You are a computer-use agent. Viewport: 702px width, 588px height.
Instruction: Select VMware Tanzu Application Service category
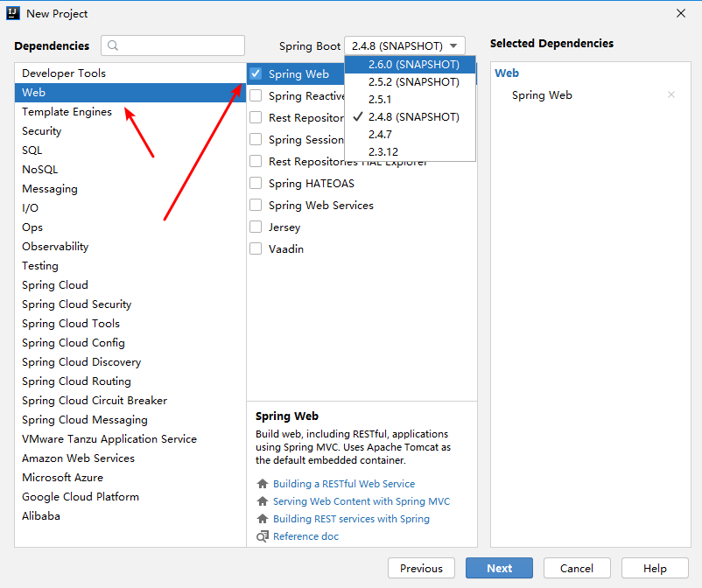130,438
